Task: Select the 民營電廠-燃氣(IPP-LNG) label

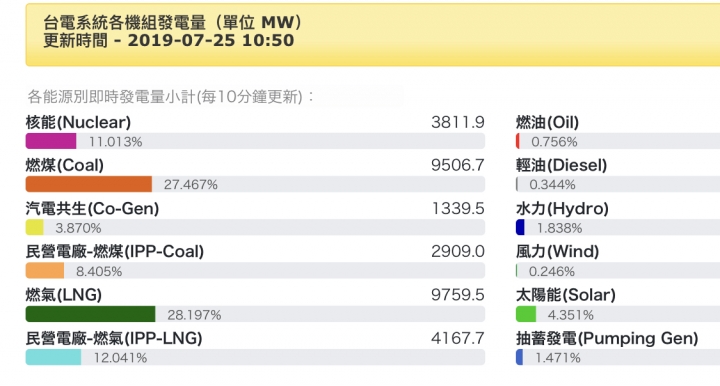Action: (114, 338)
